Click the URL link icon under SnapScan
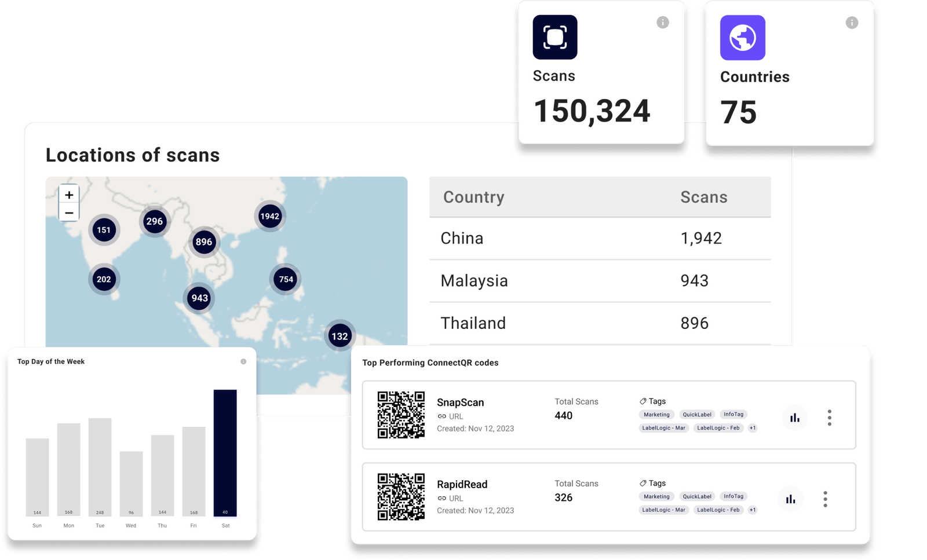This screenshot has width=927, height=560. coord(441,416)
